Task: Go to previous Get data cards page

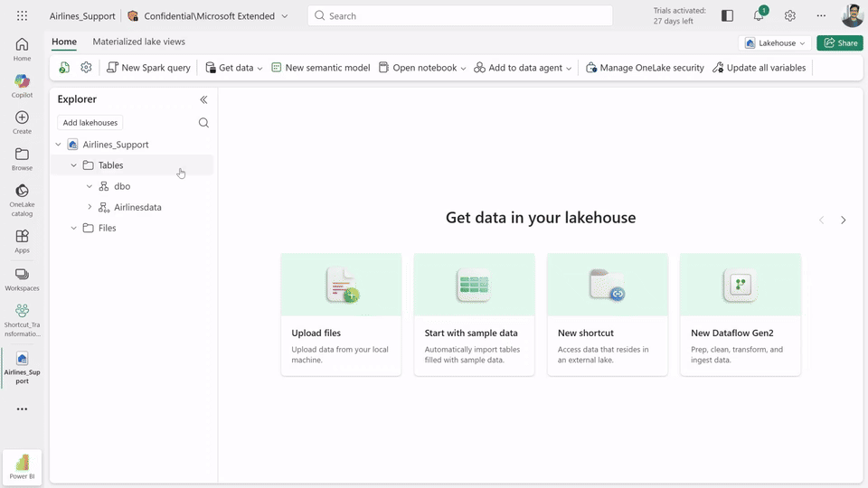Action: [x=822, y=221]
